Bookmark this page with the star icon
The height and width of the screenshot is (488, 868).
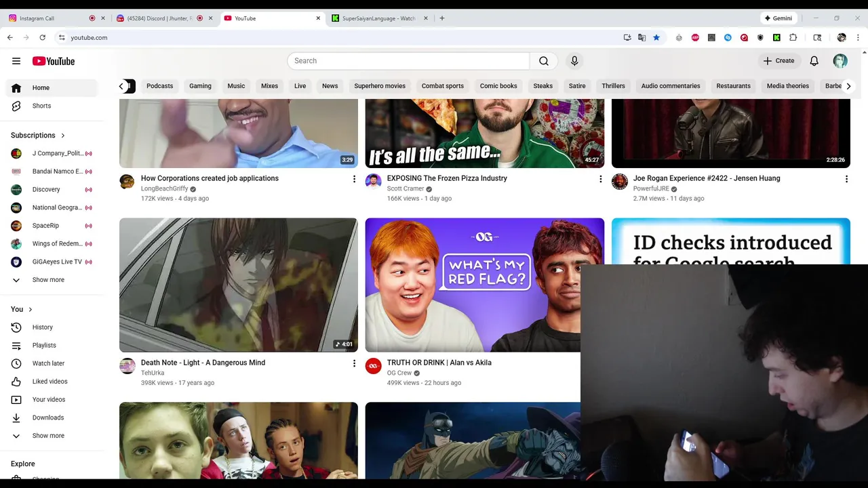pos(656,38)
